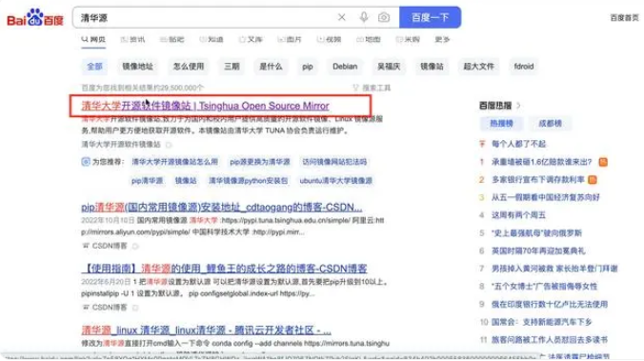This screenshot has width=644, height=361.
Task: Open hot topic 史上最强航母驶向俄罗斯
Action: [536, 232]
